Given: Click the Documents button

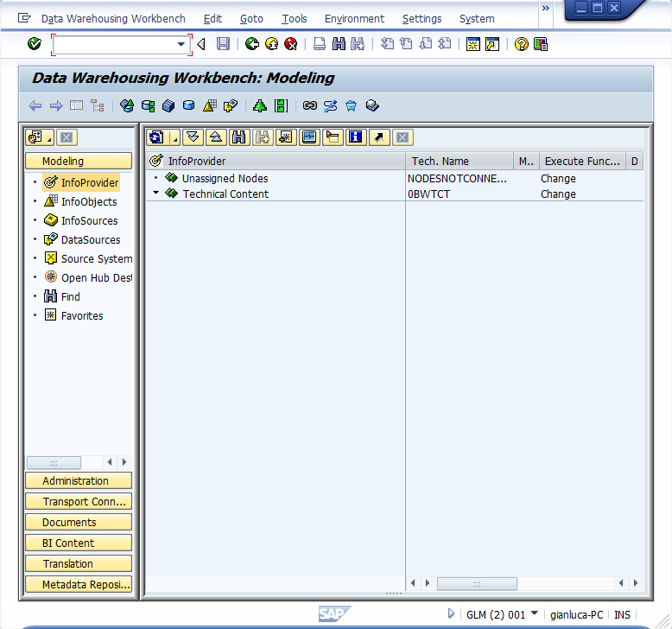Looking at the screenshot, I should (79, 522).
